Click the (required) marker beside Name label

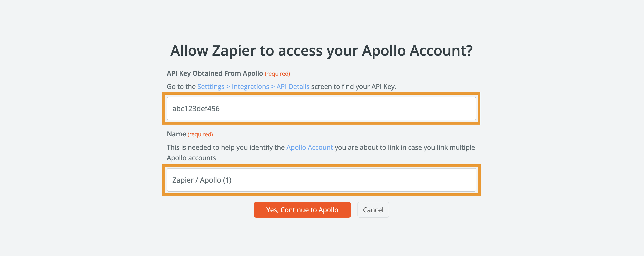tap(200, 134)
